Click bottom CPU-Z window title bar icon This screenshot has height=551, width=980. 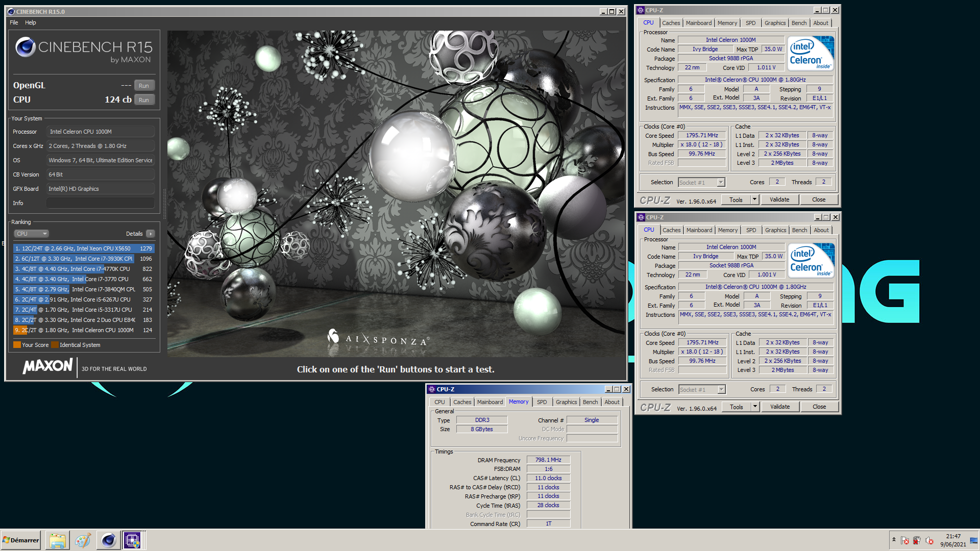[x=431, y=389]
